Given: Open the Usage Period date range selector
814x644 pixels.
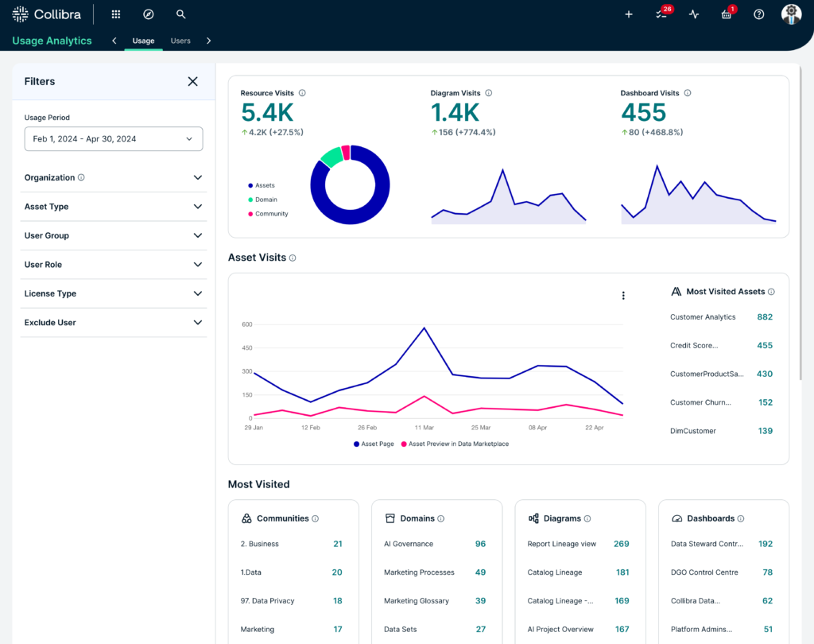Looking at the screenshot, I should coord(113,138).
